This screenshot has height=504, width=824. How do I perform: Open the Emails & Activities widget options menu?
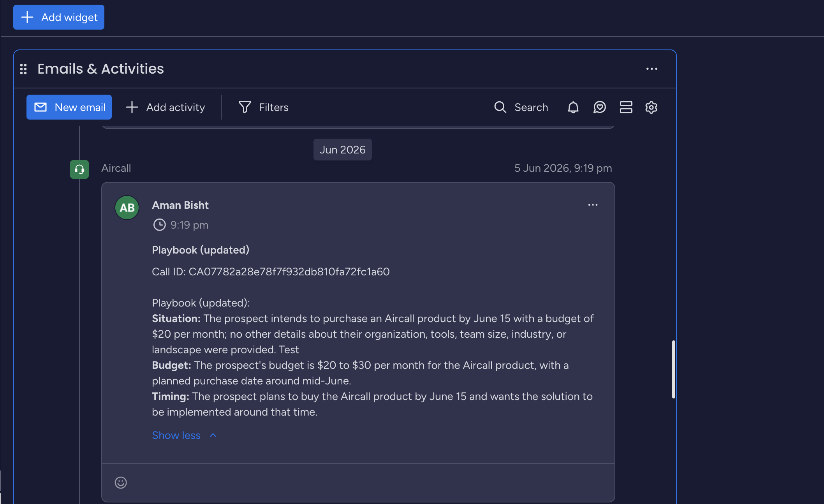tap(651, 69)
